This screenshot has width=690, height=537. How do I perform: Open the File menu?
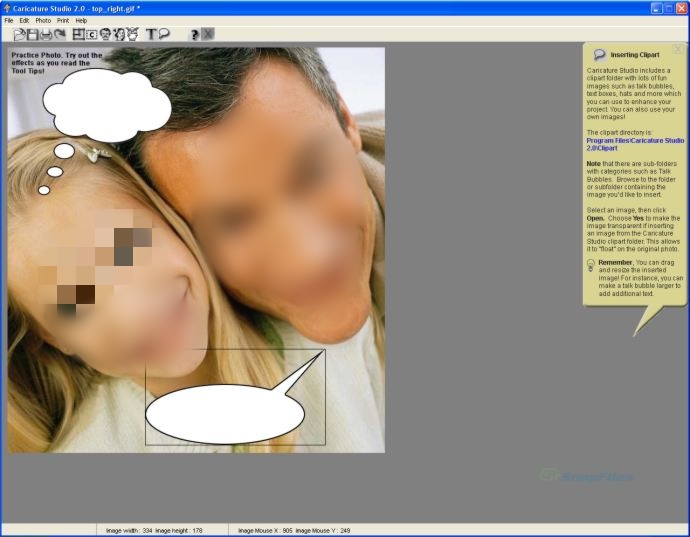[x=9, y=20]
